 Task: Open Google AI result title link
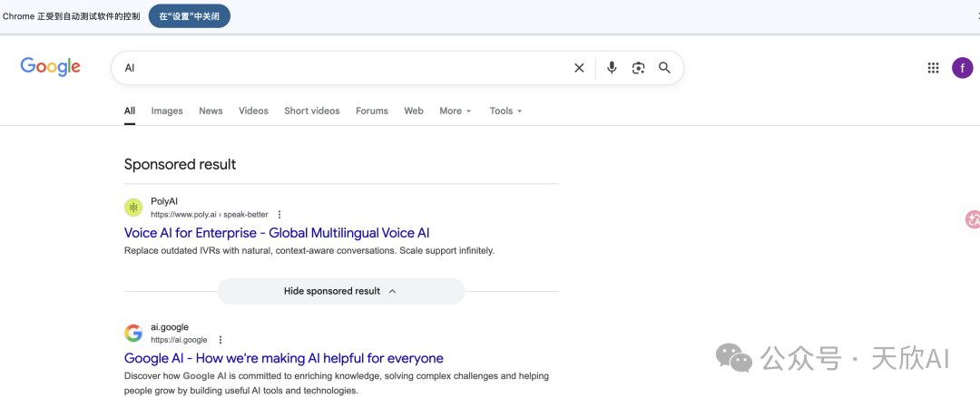[x=283, y=358]
